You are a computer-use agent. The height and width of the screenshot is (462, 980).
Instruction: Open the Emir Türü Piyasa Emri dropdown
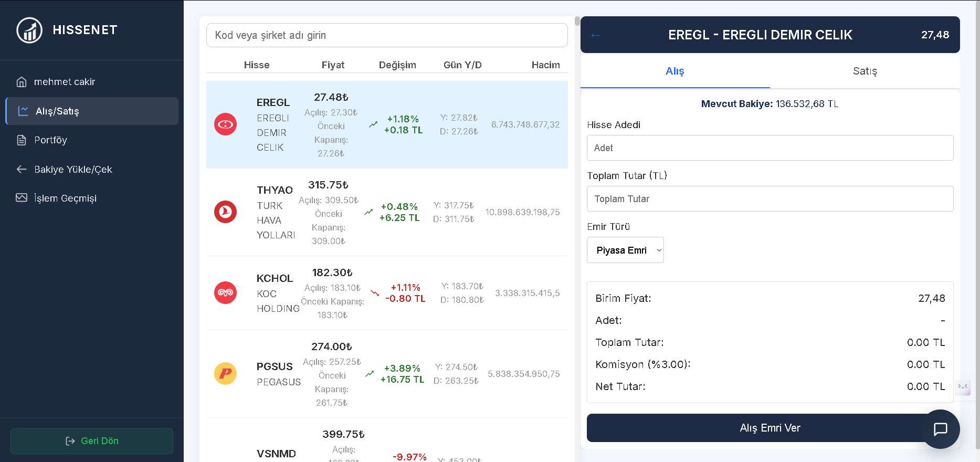(625, 250)
